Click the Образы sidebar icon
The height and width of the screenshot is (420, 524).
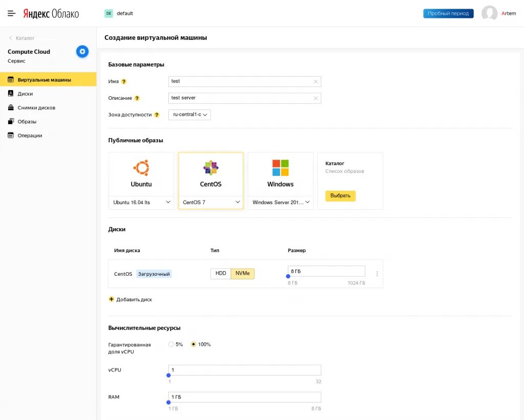(x=11, y=121)
